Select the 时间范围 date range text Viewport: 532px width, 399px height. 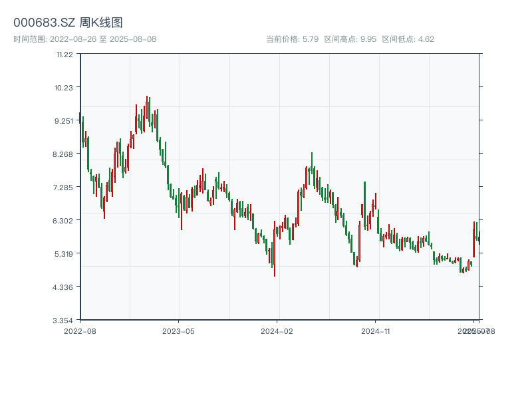click(x=84, y=39)
